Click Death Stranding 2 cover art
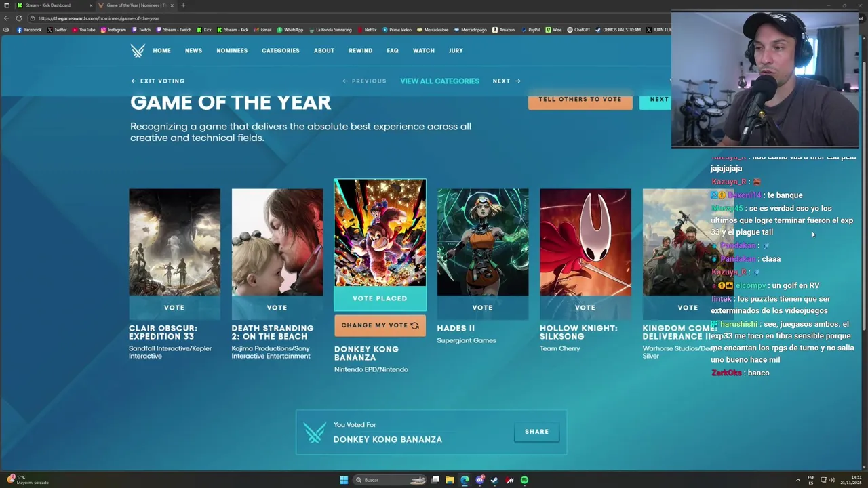Image resolution: width=868 pixels, height=488 pixels. [x=277, y=242]
